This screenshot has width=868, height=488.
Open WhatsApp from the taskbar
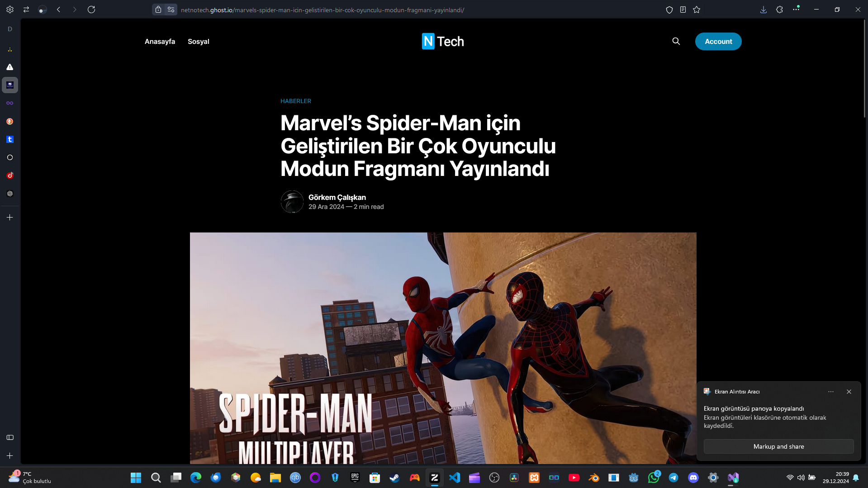point(654,478)
